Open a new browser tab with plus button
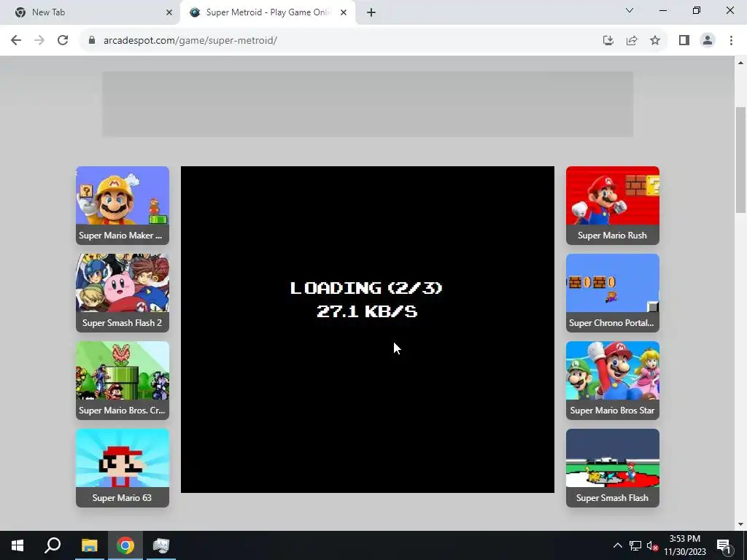Viewport: 747px width, 560px height. tap(371, 13)
